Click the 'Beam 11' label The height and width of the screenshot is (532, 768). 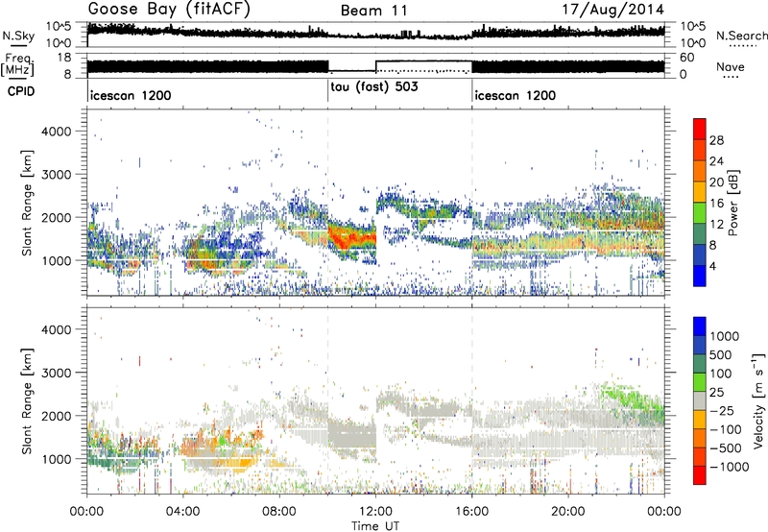[x=374, y=11]
